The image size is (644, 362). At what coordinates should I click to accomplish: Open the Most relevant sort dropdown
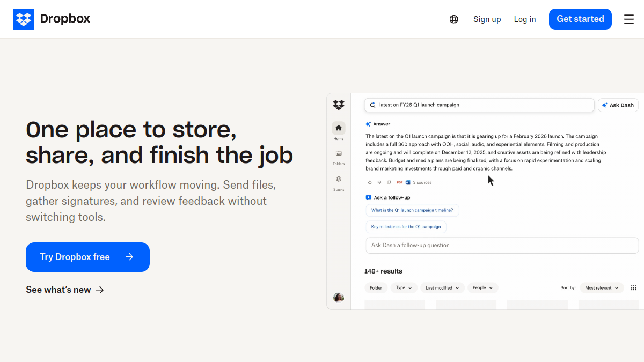(602, 288)
